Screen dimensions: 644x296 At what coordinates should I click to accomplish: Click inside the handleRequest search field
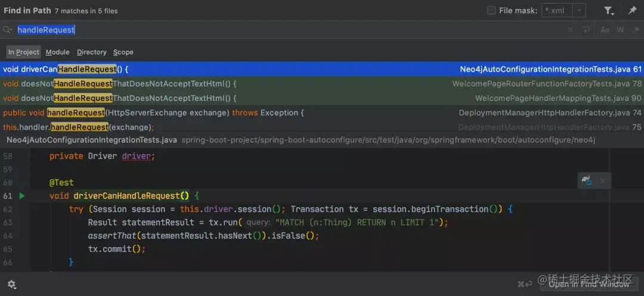tap(287, 30)
